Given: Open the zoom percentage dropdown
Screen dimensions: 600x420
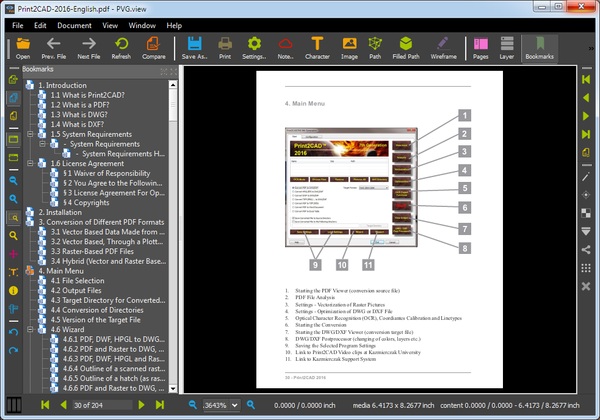Looking at the screenshot, I should [x=237, y=405].
